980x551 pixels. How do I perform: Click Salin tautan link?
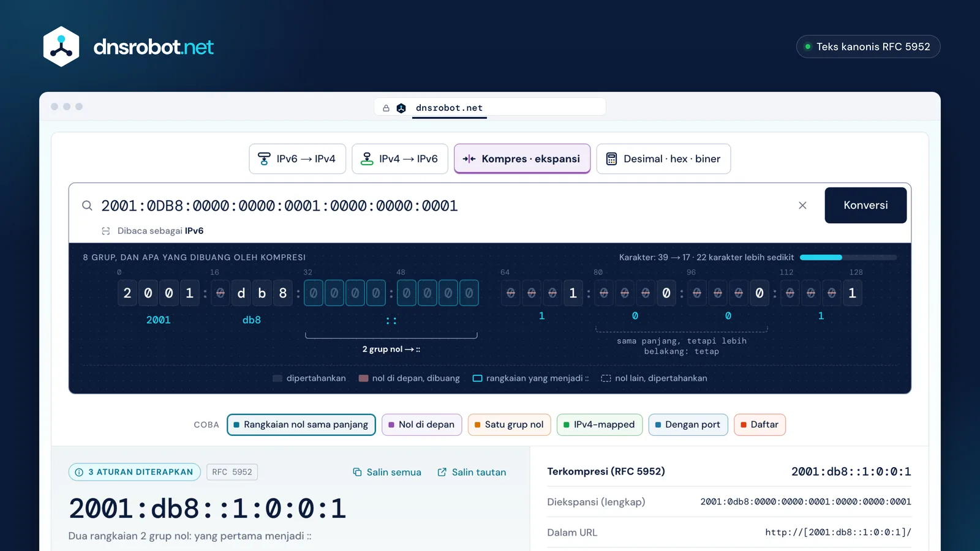472,472
